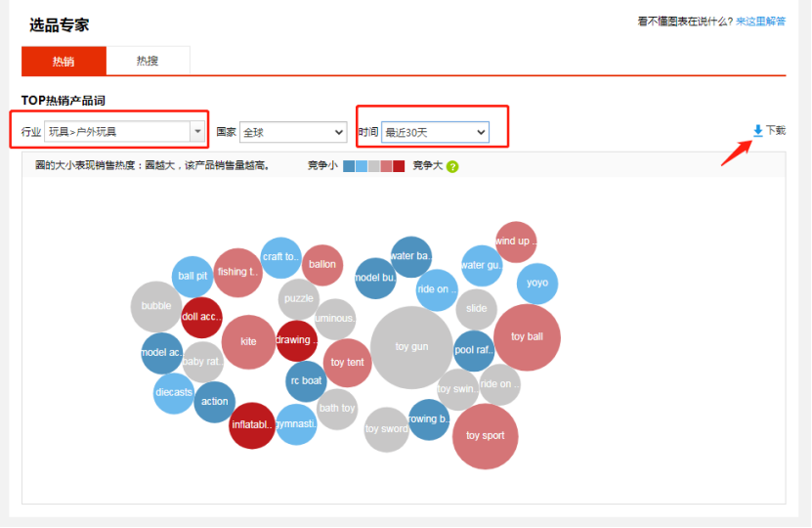Switch to the 热销 tab
812x528 pixels.
(x=63, y=61)
